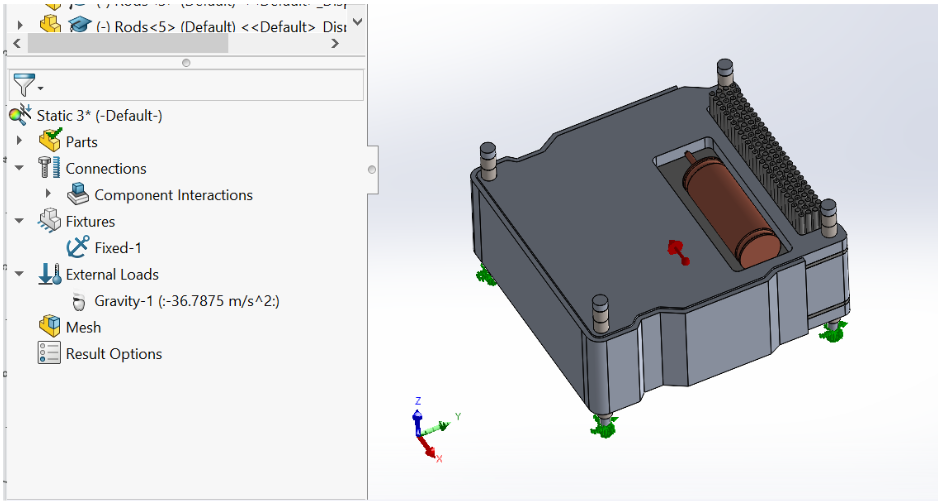Select Component Interactions label
938x504 pixels.
pos(173,195)
